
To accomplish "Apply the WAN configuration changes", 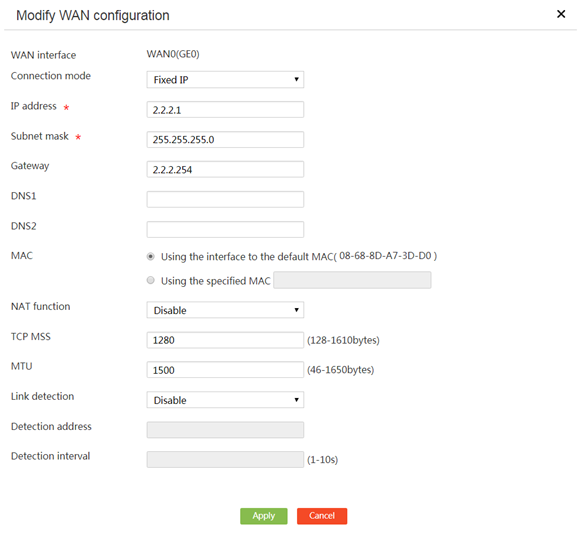I will pyautogui.click(x=264, y=516).
